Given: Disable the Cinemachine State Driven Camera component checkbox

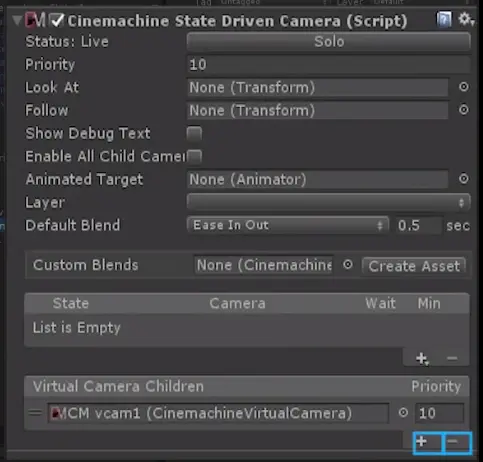Looking at the screenshot, I should pyautogui.click(x=57, y=21).
